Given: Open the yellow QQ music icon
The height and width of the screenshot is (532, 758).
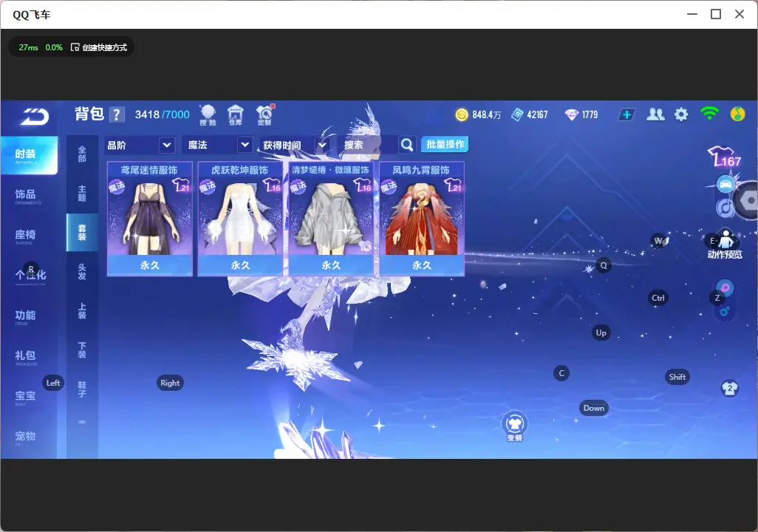Looking at the screenshot, I should pyautogui.click(x=737, y=114).
